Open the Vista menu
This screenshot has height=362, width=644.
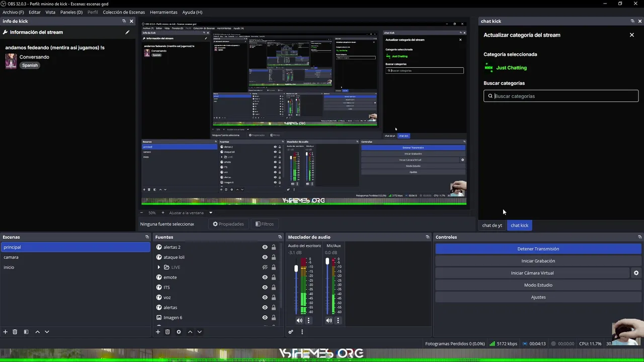[x=50, y=12]
